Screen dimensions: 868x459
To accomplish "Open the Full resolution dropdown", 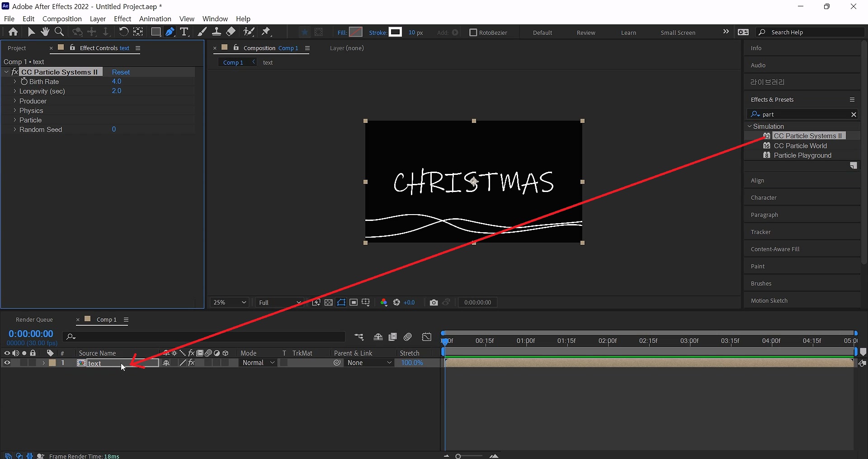I will [280, 302].
